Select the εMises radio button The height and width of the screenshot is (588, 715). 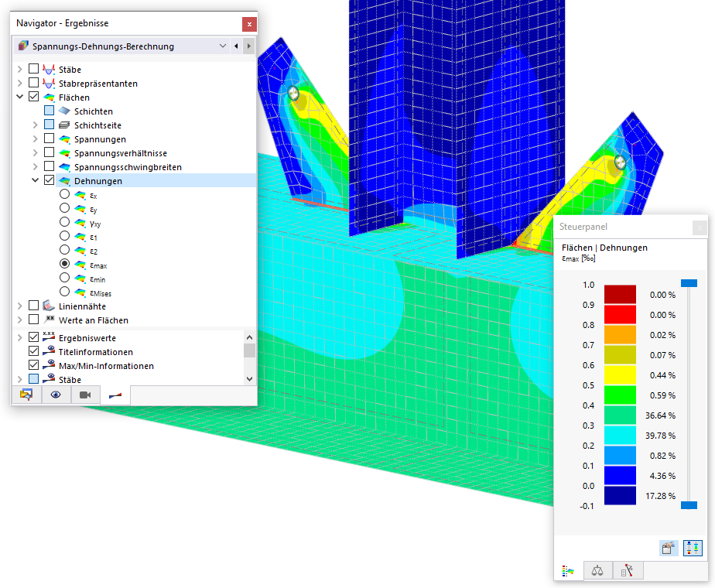point(65,292)
